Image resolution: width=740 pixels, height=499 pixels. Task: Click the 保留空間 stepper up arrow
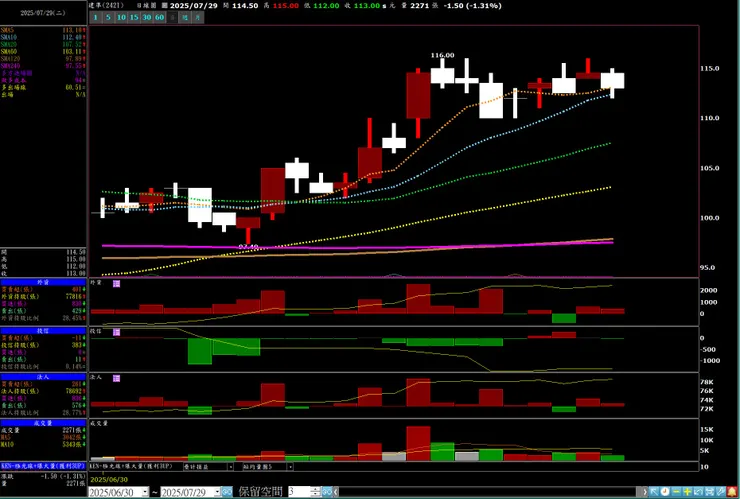pos(315,489)
